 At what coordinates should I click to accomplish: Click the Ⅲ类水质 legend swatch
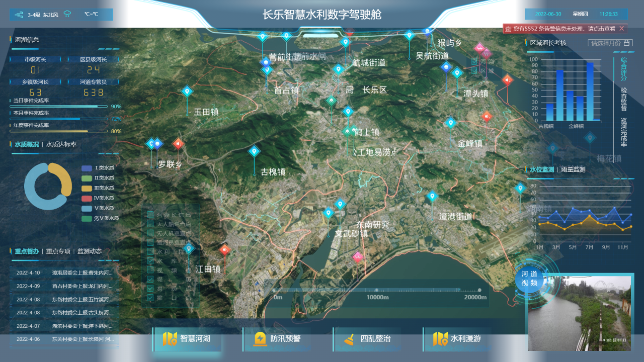[x=87, y=188]
